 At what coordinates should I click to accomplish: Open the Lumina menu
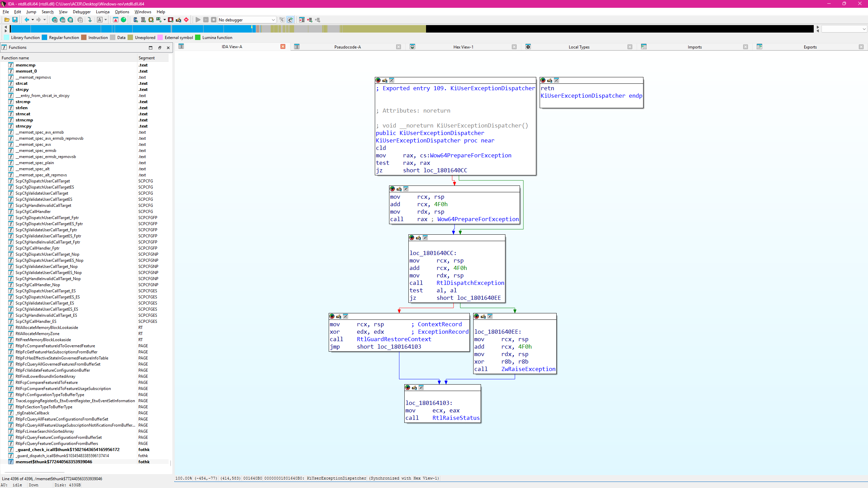tap(103, 12)
